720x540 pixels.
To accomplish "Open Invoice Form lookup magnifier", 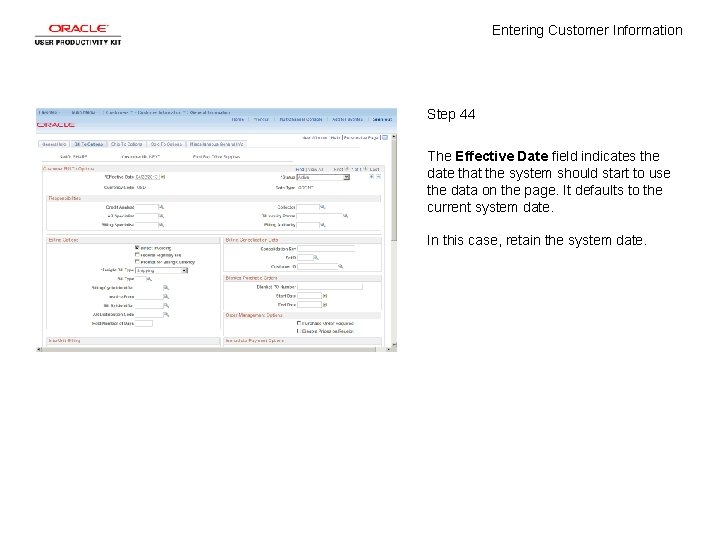I will (x=166, y=297).
